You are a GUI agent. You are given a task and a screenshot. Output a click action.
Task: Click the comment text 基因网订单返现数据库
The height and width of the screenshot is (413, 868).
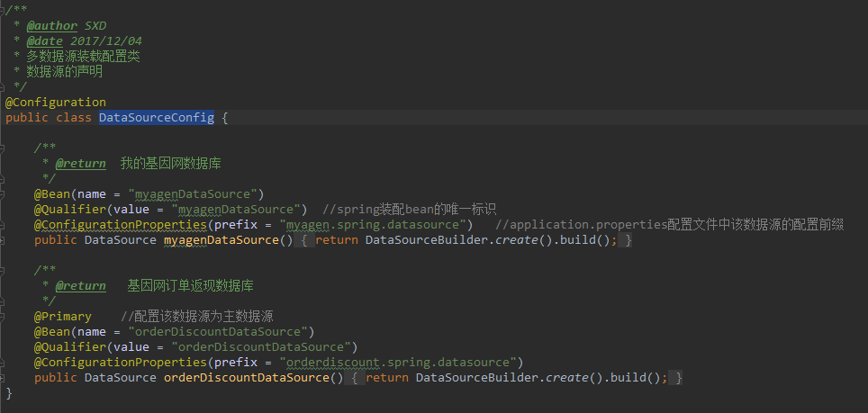pyautogui.click(x=190, y=286)
